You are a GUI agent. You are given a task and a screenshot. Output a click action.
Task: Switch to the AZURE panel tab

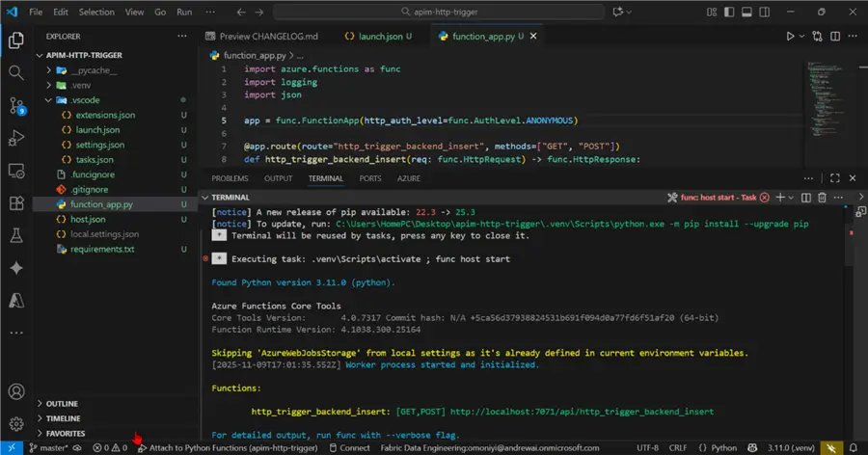(409, 178)
